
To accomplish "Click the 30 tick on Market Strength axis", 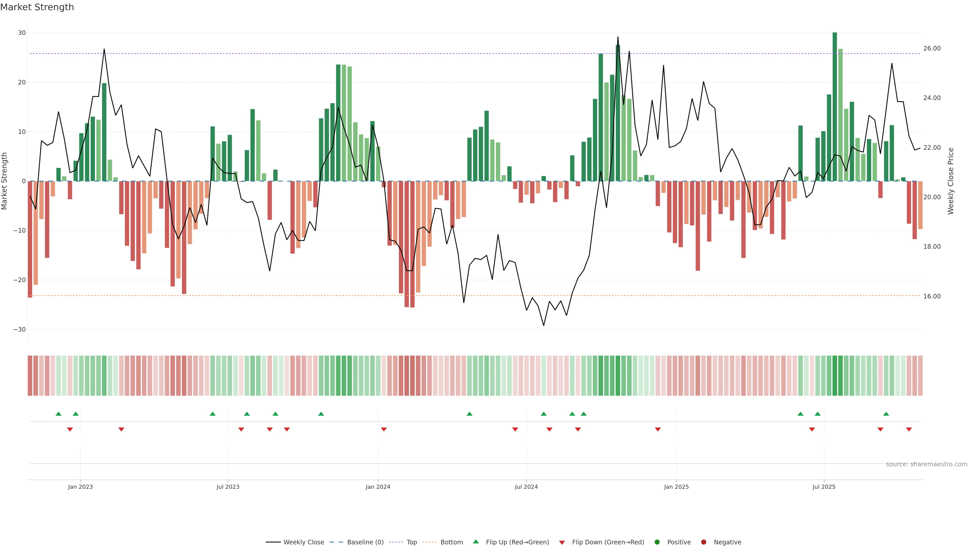I will tap(22, 33).
